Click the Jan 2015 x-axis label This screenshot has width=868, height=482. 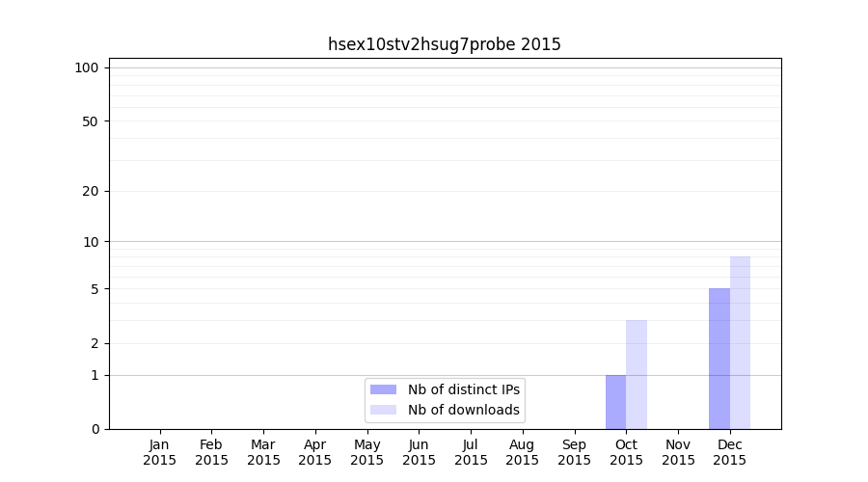[x=160, y=452]
